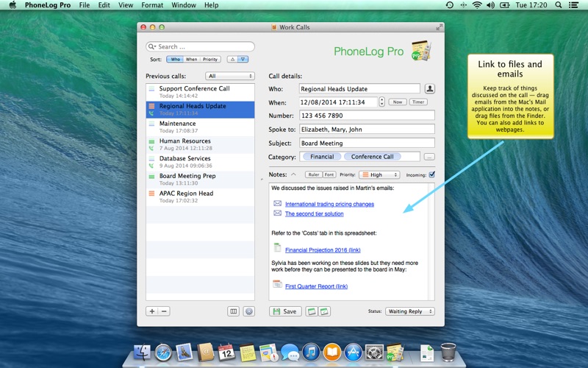Open the Font button in Notes
588x368 pixels.
329,174
